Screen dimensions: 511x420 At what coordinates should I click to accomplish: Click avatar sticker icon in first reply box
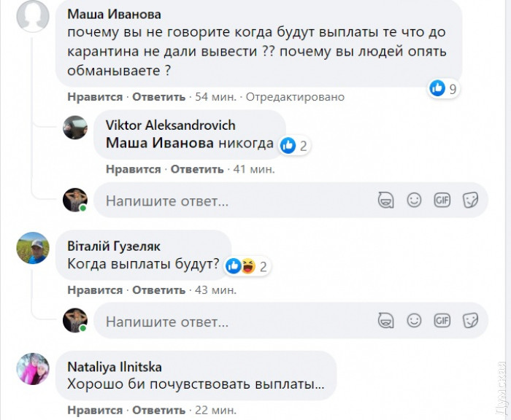[x=386, y=200]
